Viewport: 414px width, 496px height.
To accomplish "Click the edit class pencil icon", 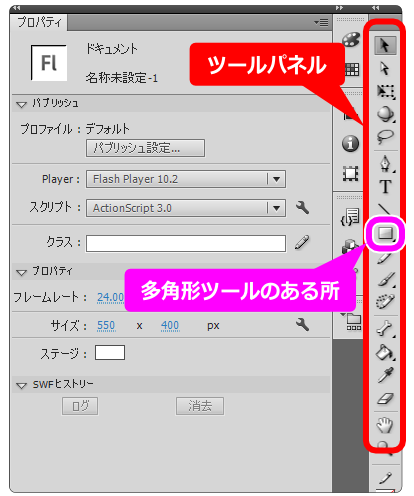I will (302, 242).
